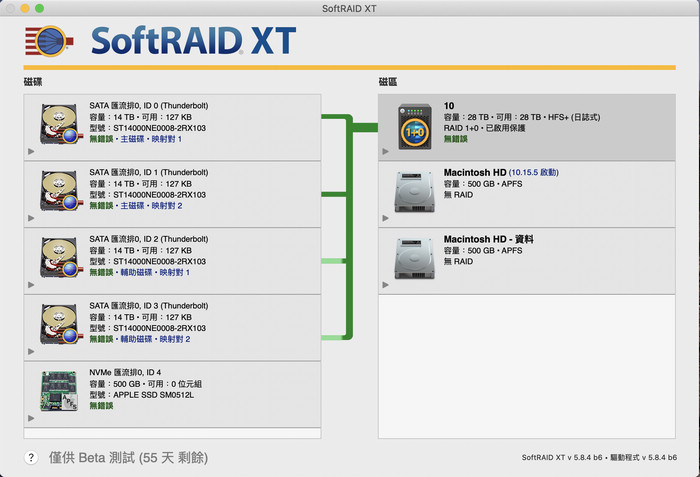700x477 pixels.
Task: Select the SATA 匯流排0, ID 1 title text
Action: tap(149, 172)
